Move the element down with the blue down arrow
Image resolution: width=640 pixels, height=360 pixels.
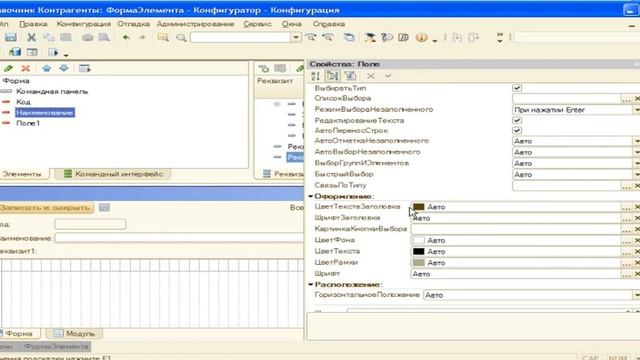click(x=64, y=68)
